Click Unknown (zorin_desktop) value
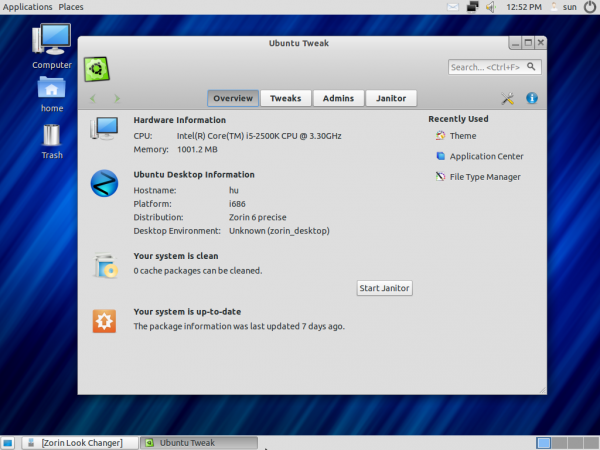The image size is (600, 450). (279, 231)
